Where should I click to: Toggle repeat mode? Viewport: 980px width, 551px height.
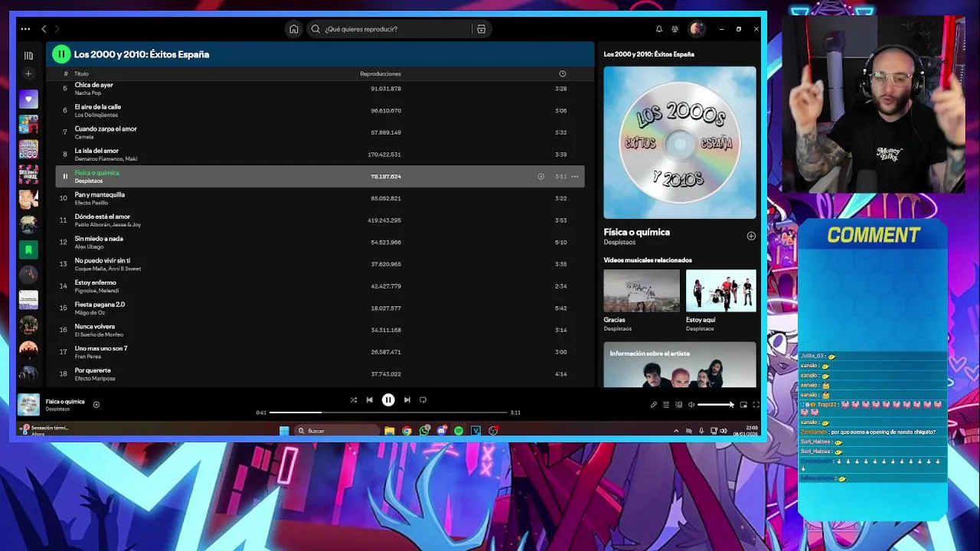point(423,400)
